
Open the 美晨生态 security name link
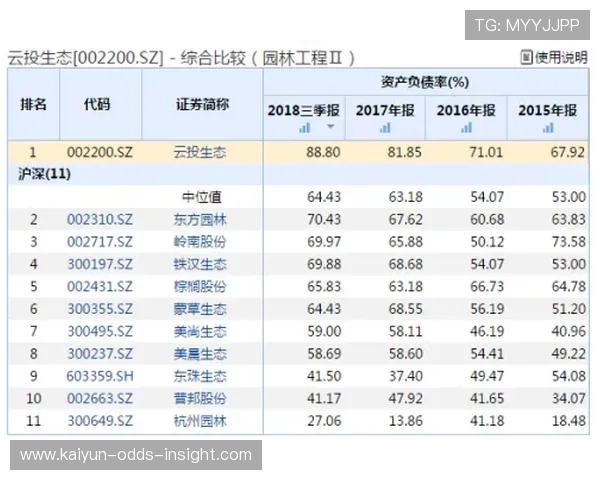click(x=200, y=354)
